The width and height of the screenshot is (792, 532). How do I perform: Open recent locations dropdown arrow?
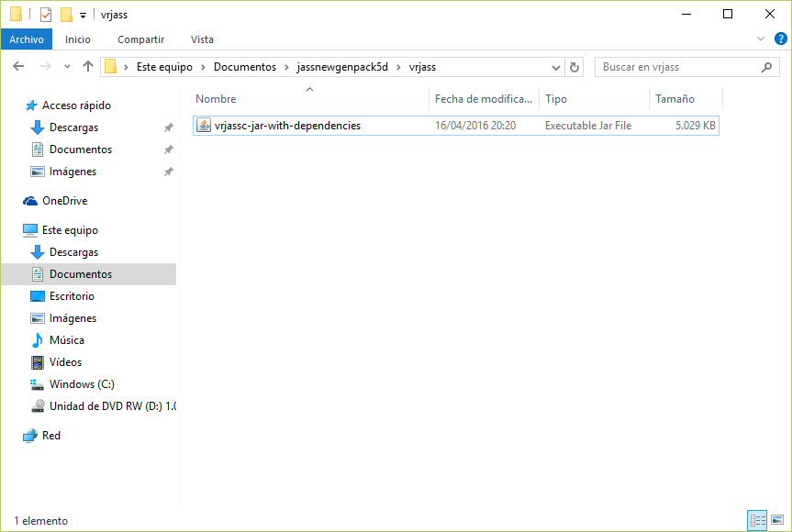67,67
